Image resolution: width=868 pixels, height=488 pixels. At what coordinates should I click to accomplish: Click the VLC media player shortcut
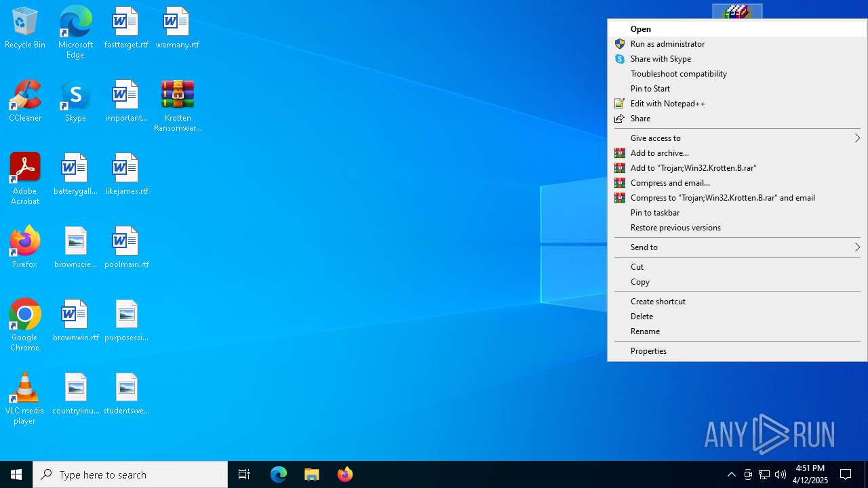click(x=25, y=399)
